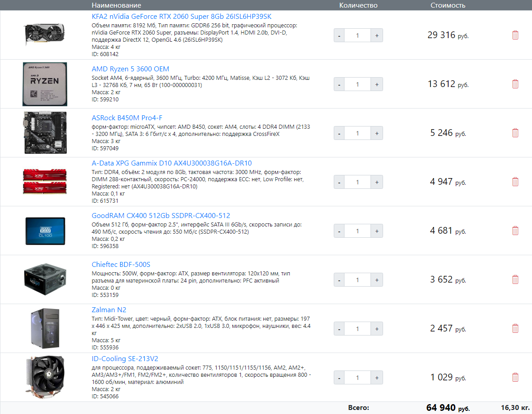Delete the KFA2 RTX 2060 Super item

515,35
